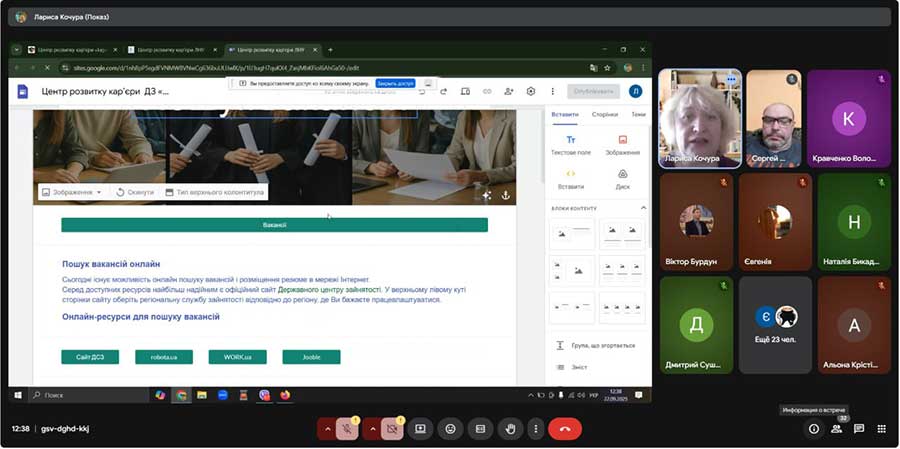The width and height of the screenshot is (900, 449).
Task: Click the Google account avatar
Action: pos(635,91)
